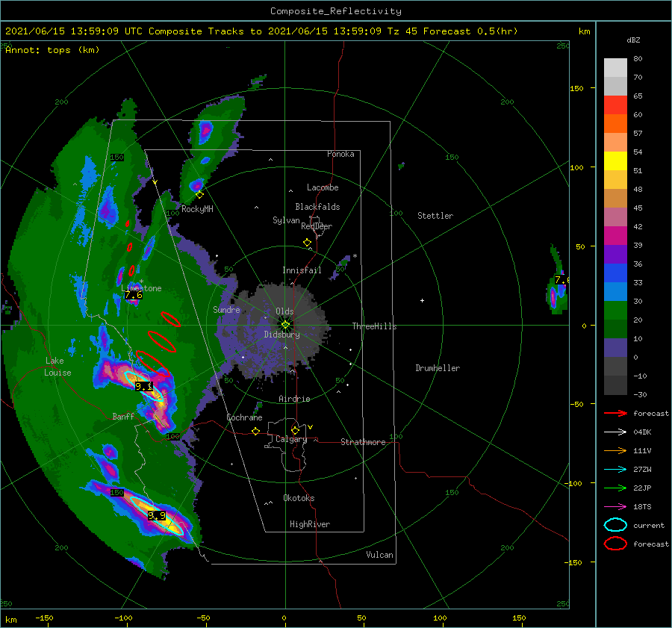Click the Didsbury town label
This screenshot has width=672, height=628.
[282, 335]
